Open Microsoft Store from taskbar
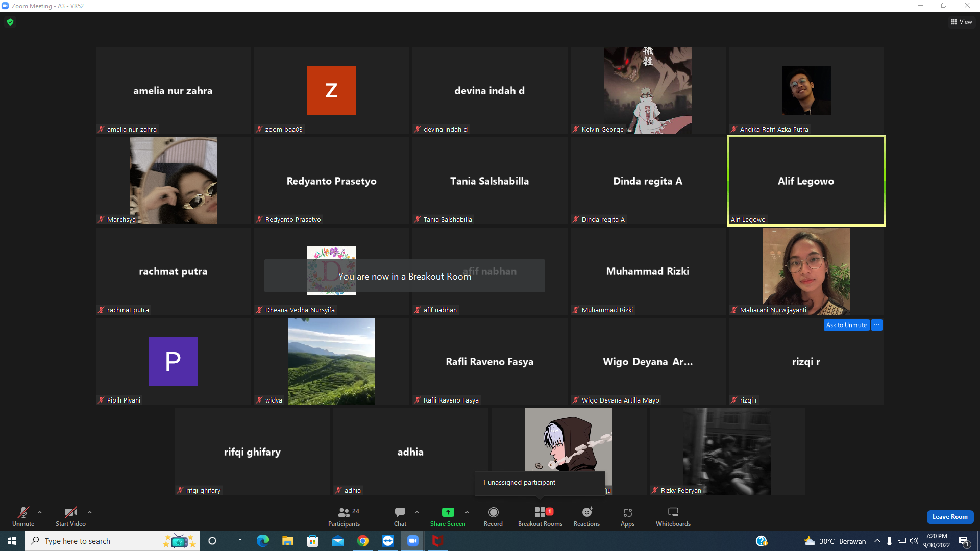Viewport: 980px width, 551px height. click(312, 541)
